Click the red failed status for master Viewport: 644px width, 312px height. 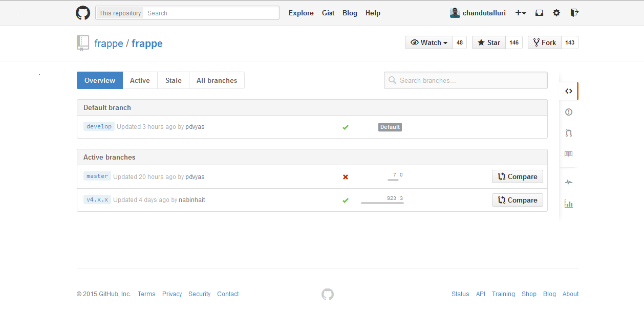346,177
